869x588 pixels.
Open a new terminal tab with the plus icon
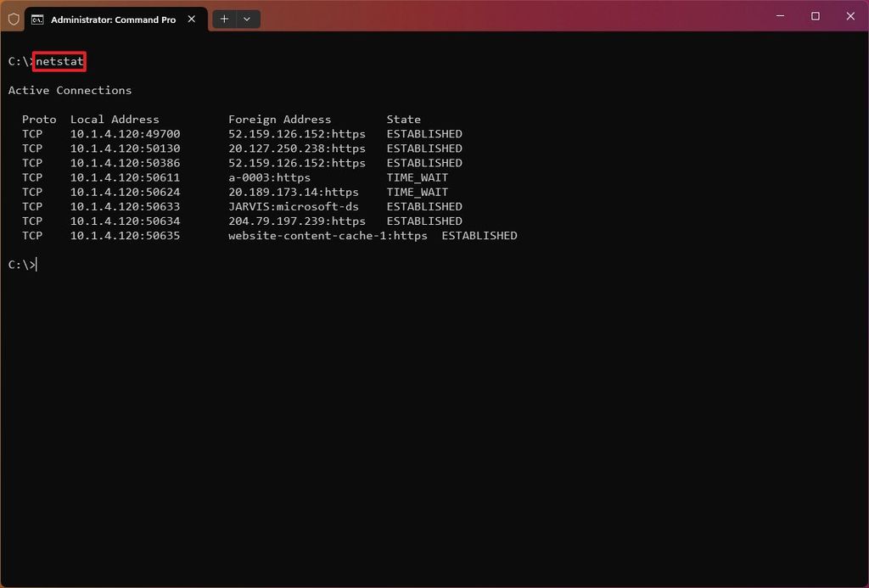click(x=224, y=19)
